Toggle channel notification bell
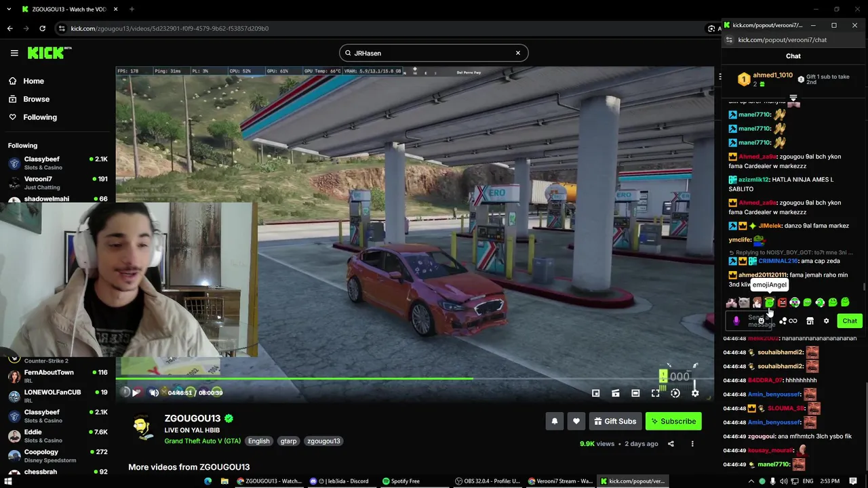Viewport: 868px width, 488px height. click(555, 421)
